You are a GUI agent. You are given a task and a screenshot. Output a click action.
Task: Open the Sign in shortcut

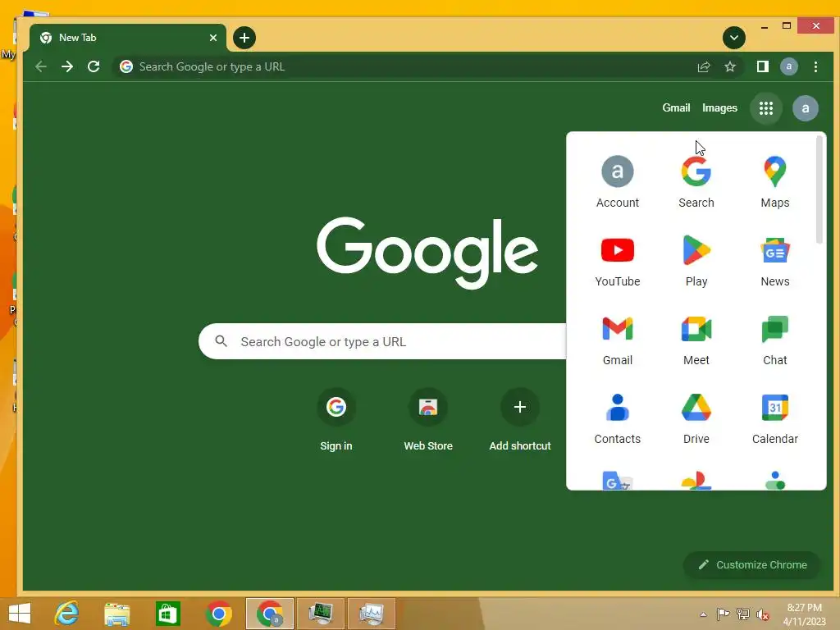pos(336,420)
